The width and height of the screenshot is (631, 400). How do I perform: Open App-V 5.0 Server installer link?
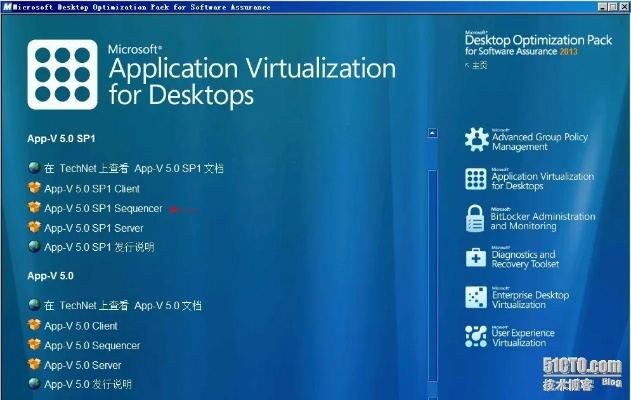point(83,365)
